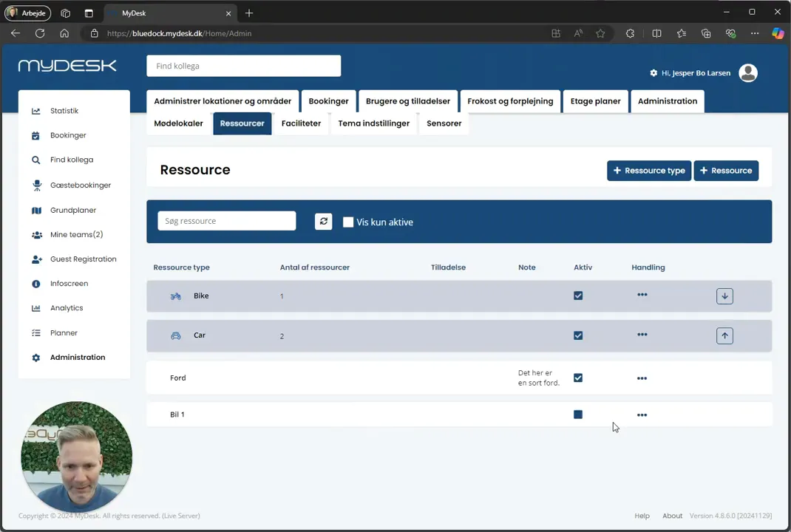Uncheck Aktiv for the Bike row
This screenshot has width=791, height=532.
(x=578, y=296)
